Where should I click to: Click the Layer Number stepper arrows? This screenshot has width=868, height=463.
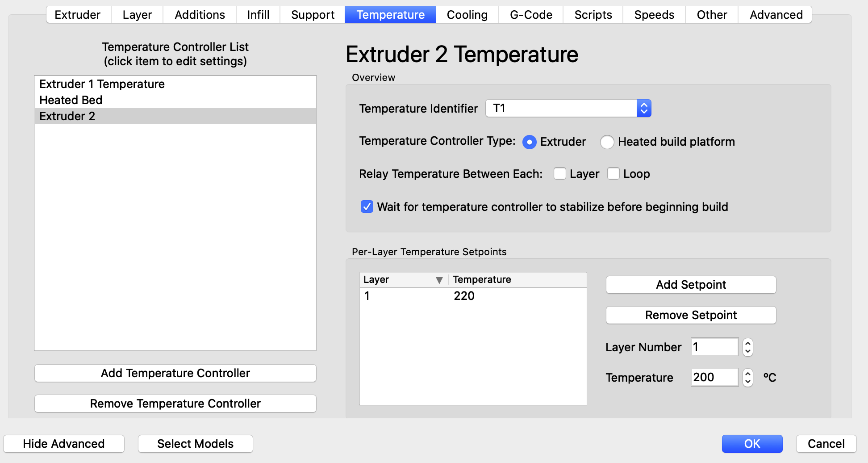pyautogui.click(x=747, y=347)
